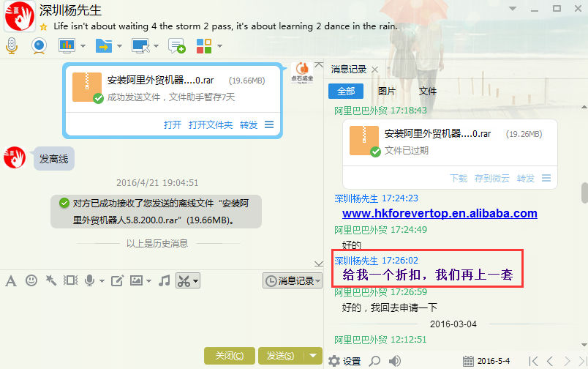The height and width of the screenshot is (369, 588).
Task: Open remote desktop control icon
Action: click(x=140, y=46)
